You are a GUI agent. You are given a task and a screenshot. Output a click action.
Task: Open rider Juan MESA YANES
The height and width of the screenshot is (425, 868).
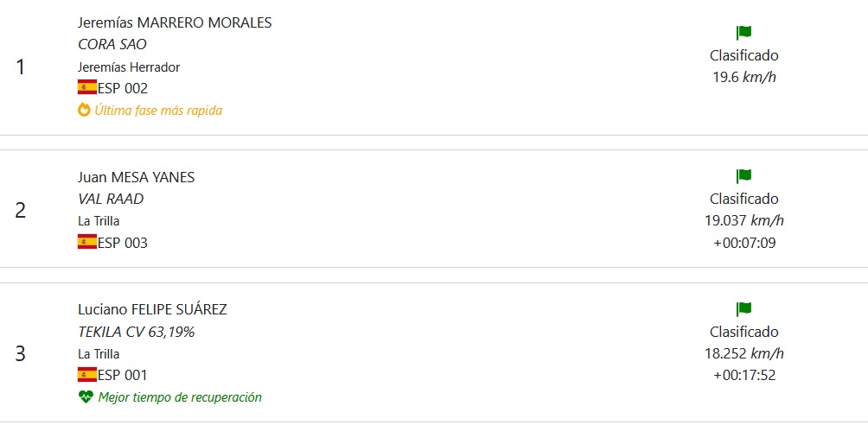tap(136, 177)
